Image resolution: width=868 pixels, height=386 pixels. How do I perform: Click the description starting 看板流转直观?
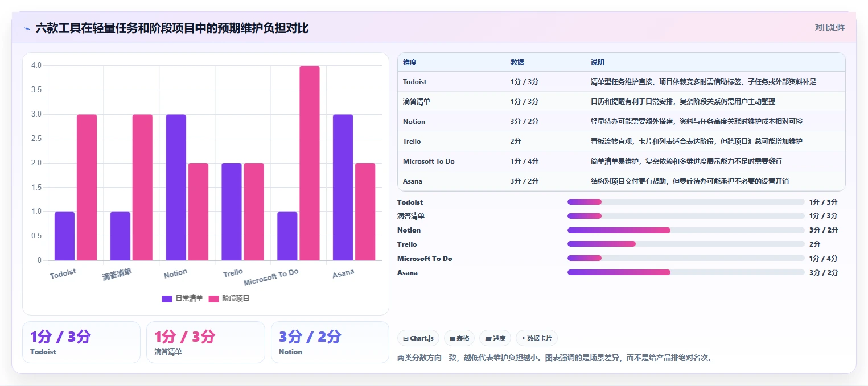[x=697, y=142]
